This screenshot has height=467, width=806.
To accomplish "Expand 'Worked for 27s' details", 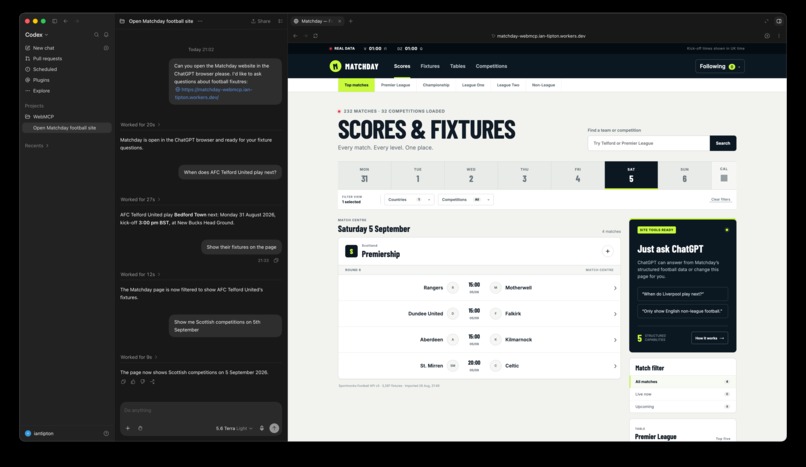I will coord(140,199).
